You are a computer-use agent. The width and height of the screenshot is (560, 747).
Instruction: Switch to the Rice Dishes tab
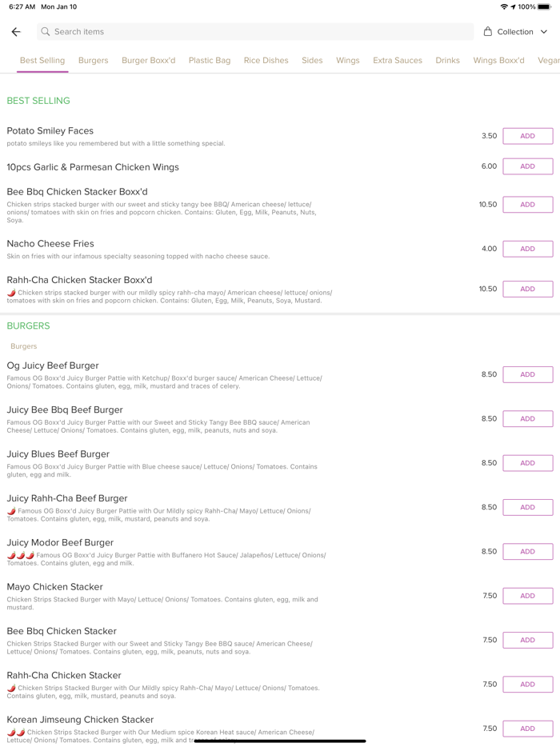(x=266, y=61)
